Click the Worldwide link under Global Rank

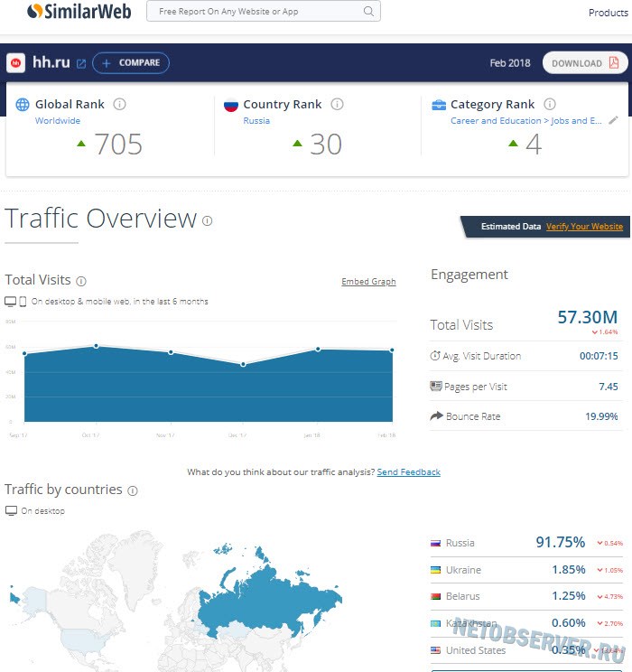pos(58,121)
